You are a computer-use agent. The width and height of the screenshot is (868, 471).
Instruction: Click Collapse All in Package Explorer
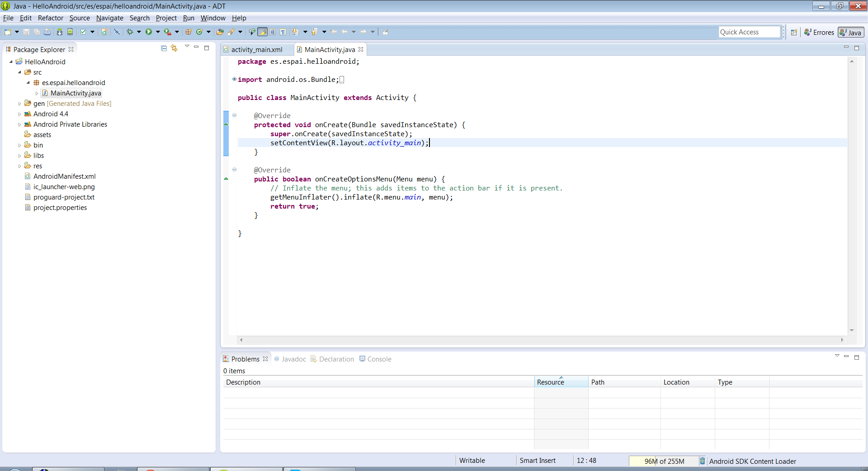tap(164, 48)
